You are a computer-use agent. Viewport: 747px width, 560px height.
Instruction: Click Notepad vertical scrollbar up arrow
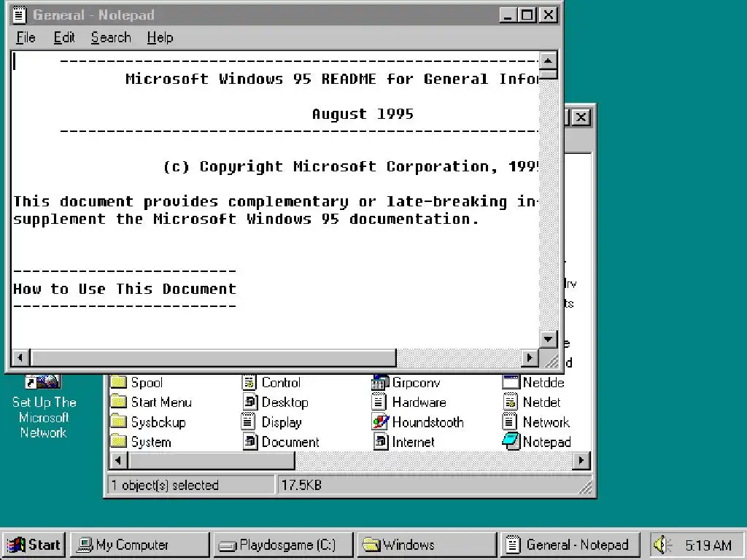pos(548,61)
